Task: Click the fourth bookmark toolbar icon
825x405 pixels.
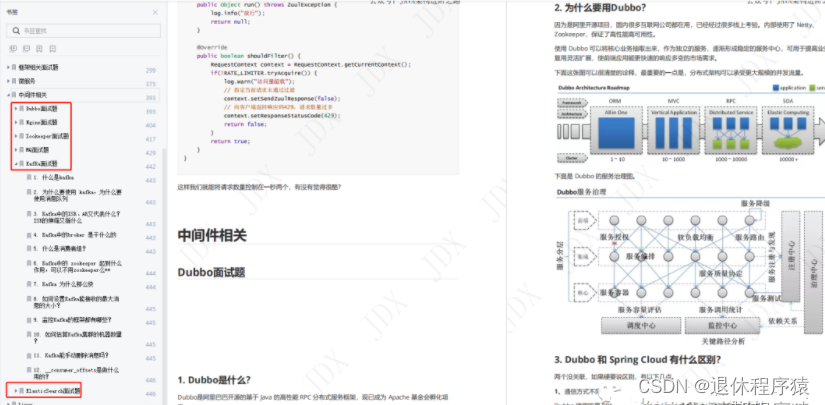Action: (x=53, y=49)
